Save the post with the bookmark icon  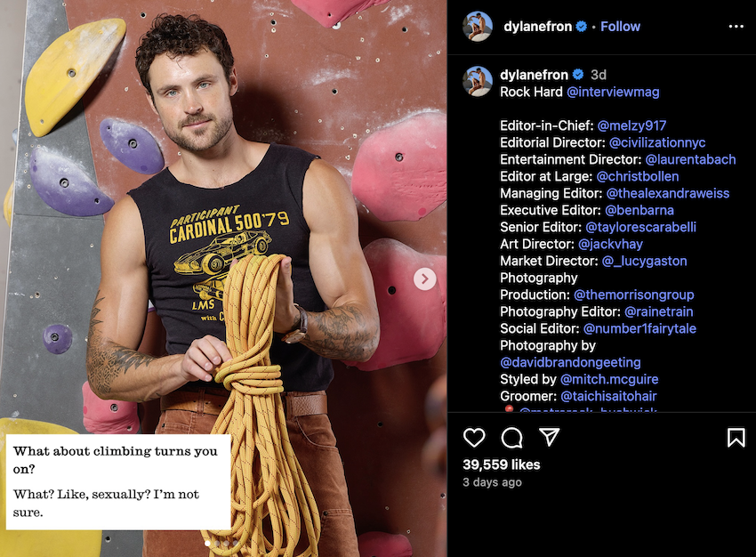736,438
